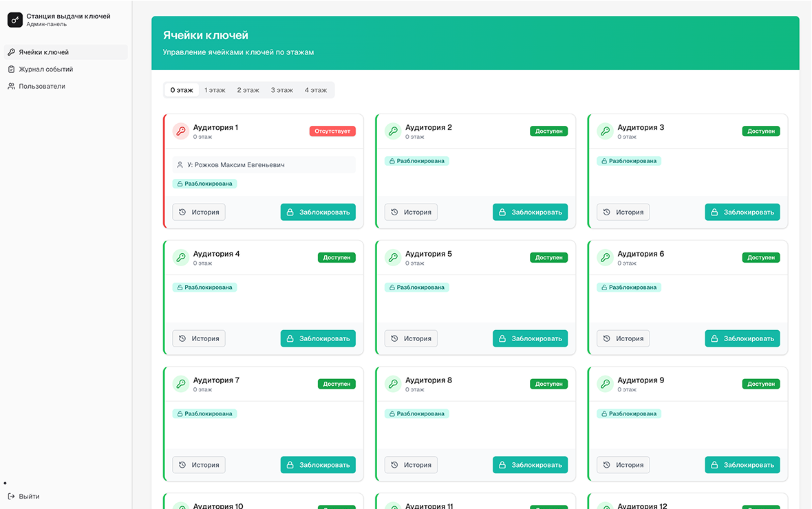Image resolution: width=812 pixels, height=509 pixels.
Task: Click Заблокировать on Аудитория 7
Action: point(318,464)
